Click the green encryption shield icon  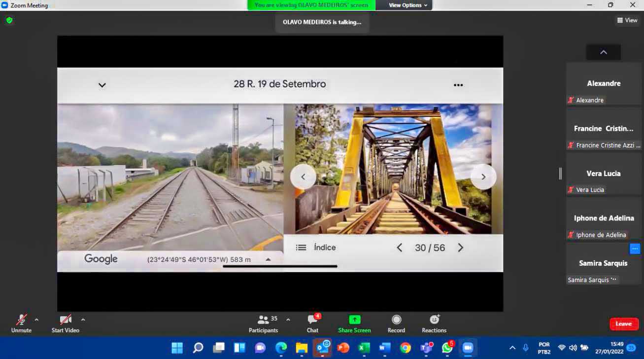point(9,20)
